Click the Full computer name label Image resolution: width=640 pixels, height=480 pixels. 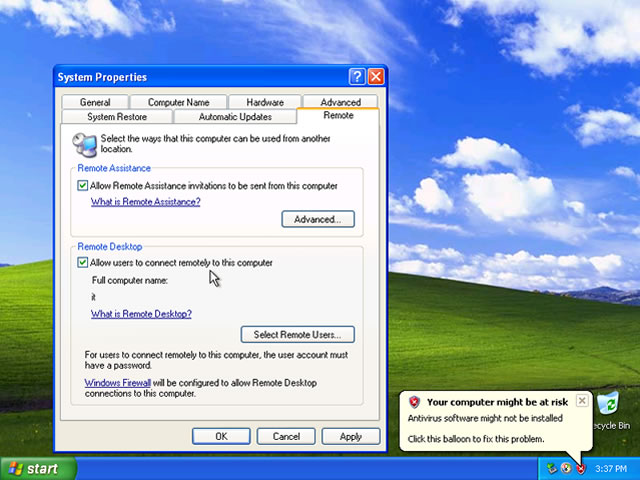click(130, 280)
